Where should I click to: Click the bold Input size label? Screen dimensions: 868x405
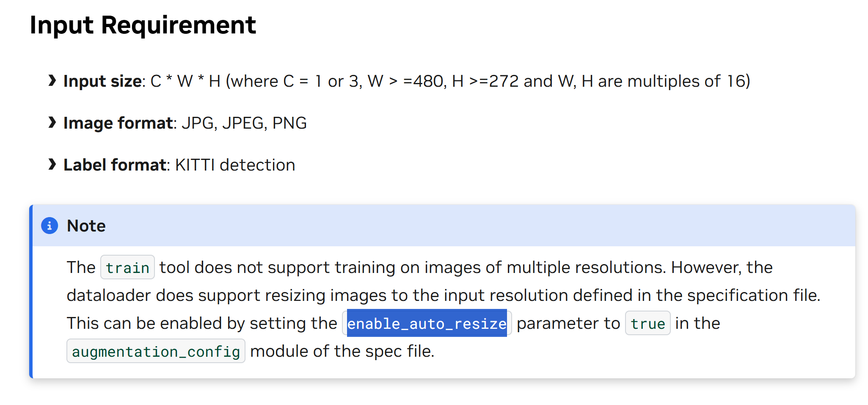click(102, 81)
